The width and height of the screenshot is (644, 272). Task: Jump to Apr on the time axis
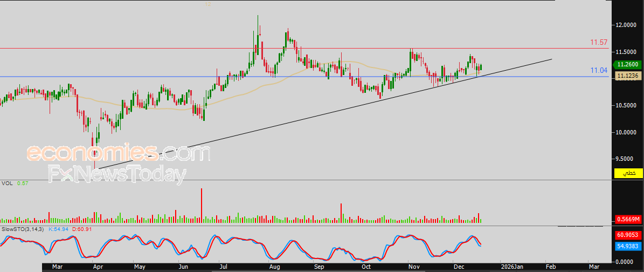tap(98, 267)
